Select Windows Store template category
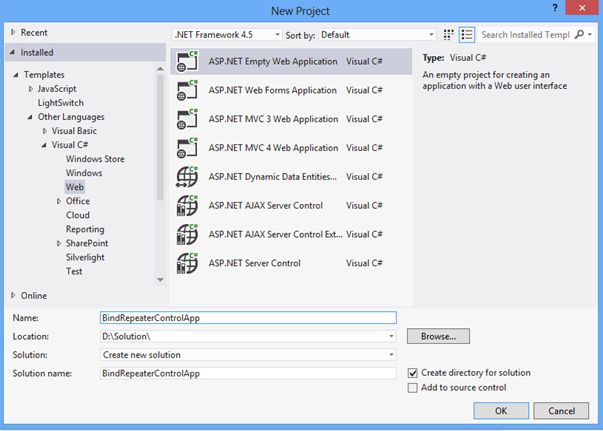Image resolution: width=603 pixels, height=431 pixels. 95,159
